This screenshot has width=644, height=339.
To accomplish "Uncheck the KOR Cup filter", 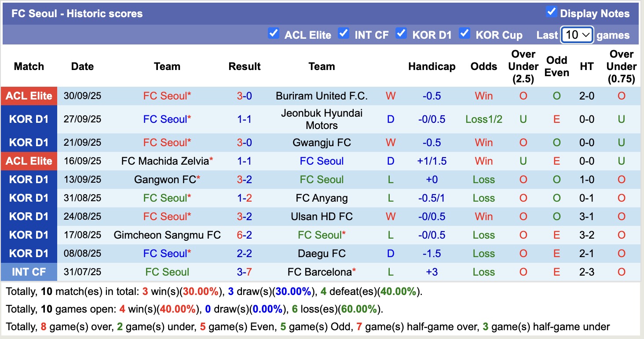I will point(465,33).
